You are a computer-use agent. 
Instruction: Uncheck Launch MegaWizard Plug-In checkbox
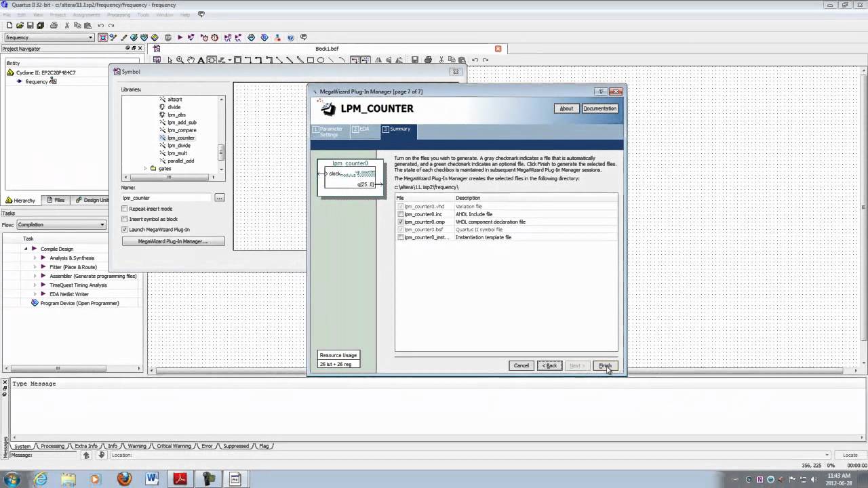pyautogui.click(x=125, y=230)
